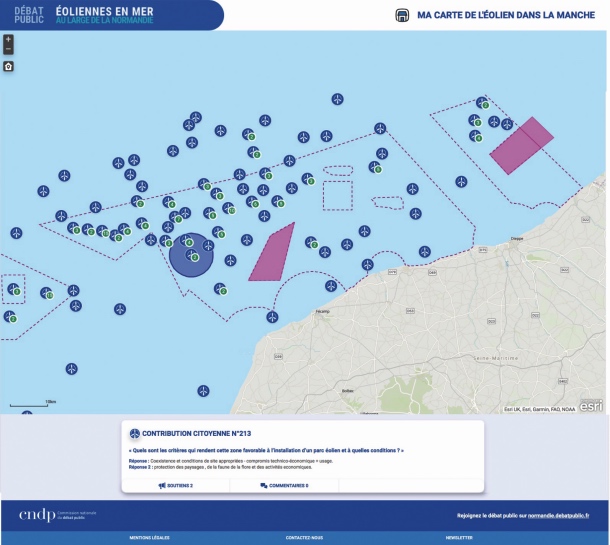
Task: Select the isolated turbine marker above the scale bar
Action: tap(72, 369)
